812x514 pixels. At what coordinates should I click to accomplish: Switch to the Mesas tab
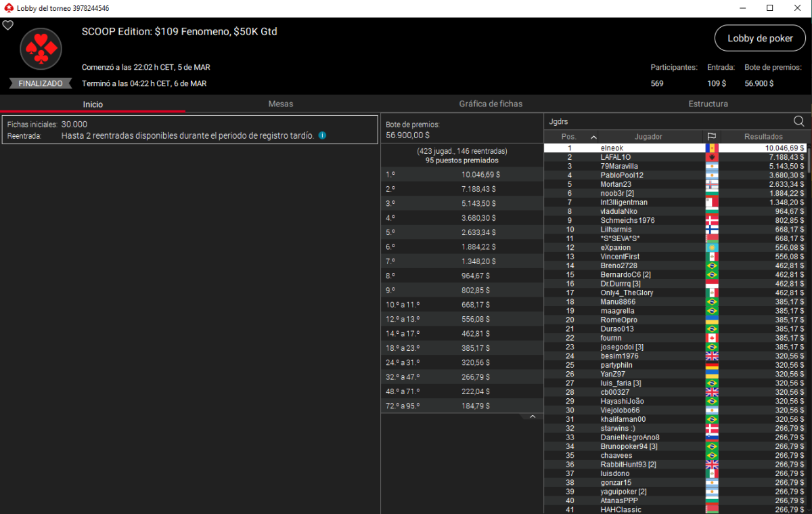281,104
